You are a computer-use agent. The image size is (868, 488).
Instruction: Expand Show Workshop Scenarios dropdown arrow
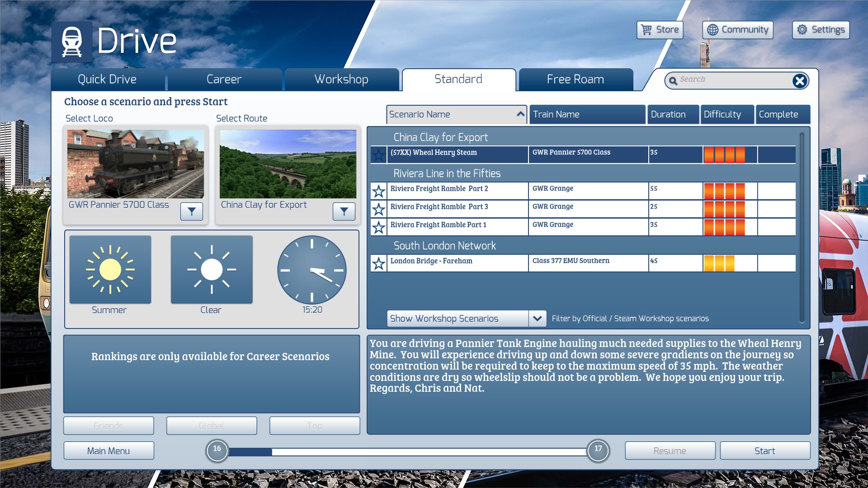coord(537,319)
